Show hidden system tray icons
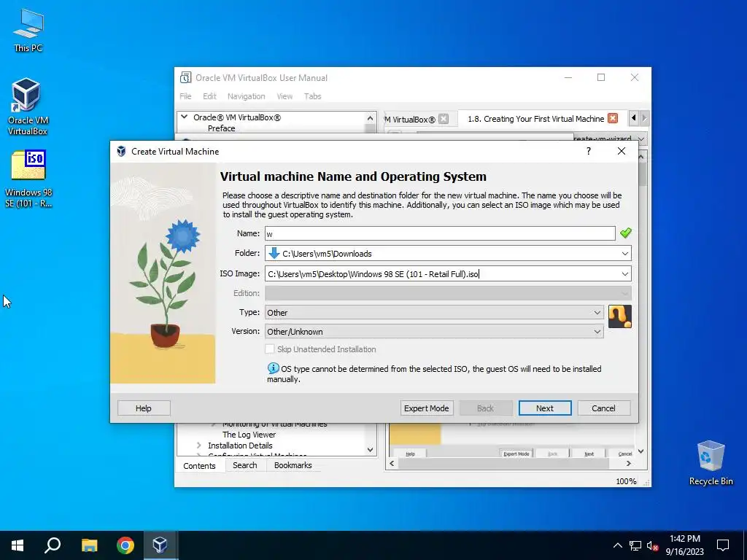The height and width of the screenshot is (560, 747). [617, 545]
